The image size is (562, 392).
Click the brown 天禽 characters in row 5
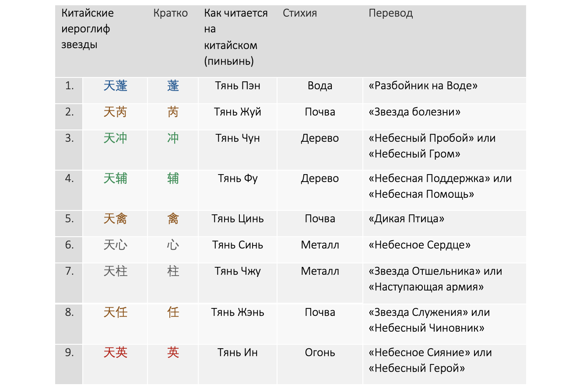(116, 219)
